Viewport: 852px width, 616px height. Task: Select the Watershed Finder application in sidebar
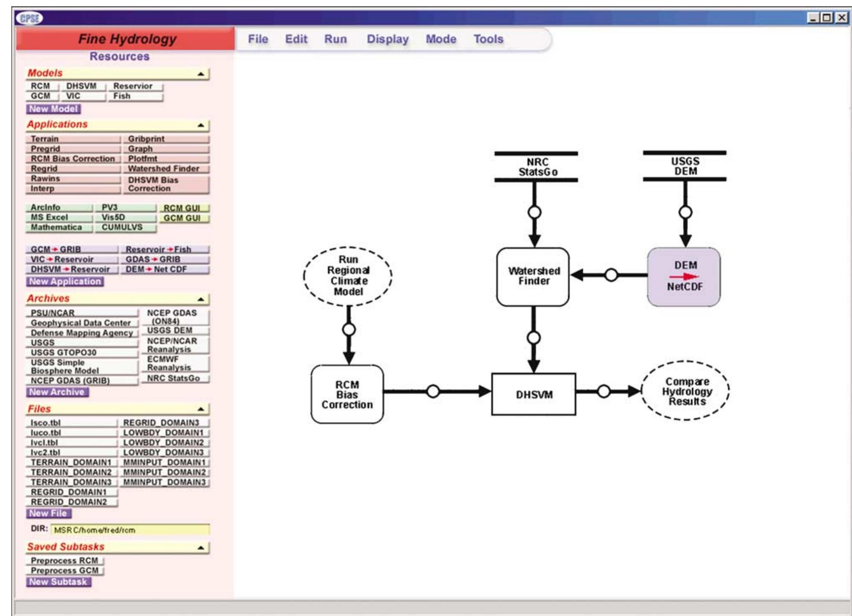166,169
